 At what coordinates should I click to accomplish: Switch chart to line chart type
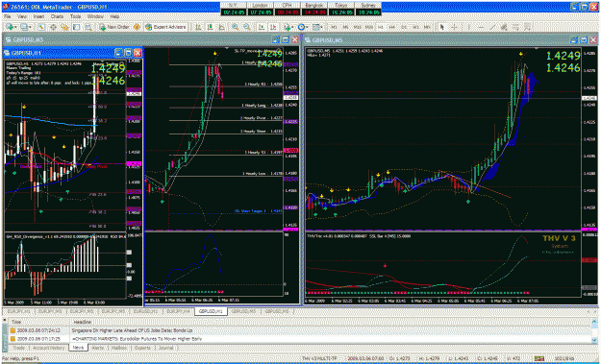point(221,27)
